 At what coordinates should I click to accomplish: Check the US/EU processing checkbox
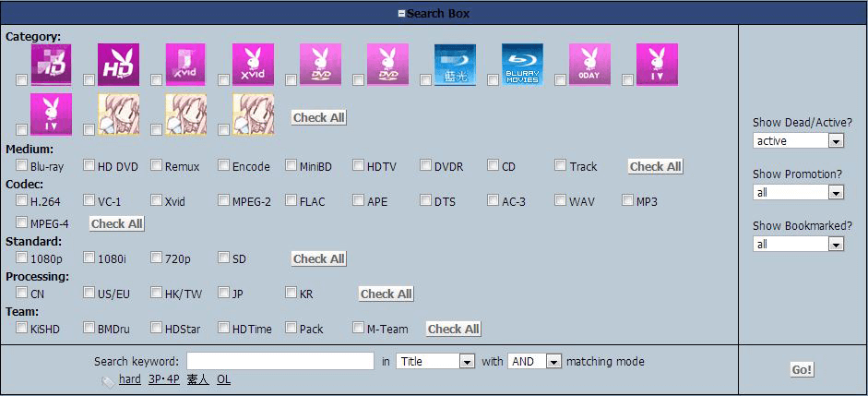(89, 293)
